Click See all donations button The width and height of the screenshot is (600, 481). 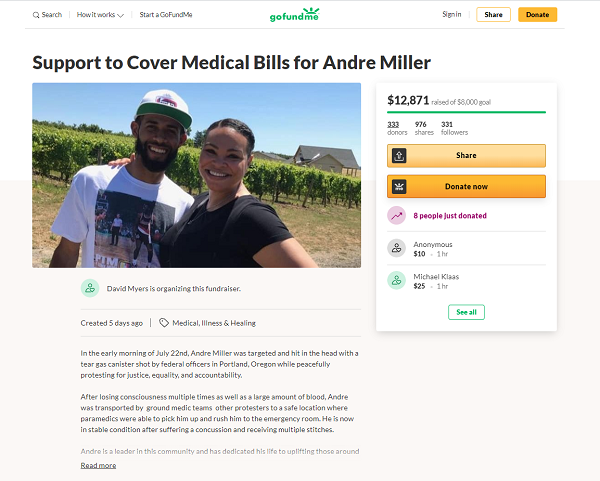466,312
